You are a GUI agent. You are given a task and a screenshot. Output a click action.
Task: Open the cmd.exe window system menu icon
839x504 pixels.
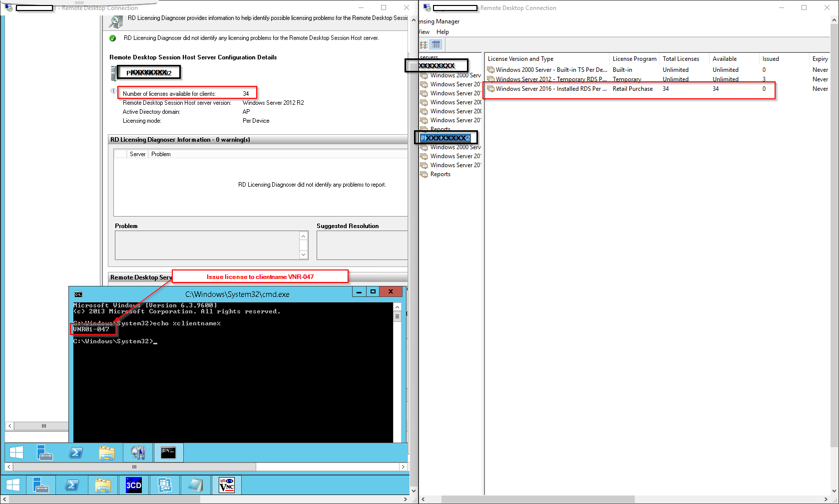pos(78,294)
